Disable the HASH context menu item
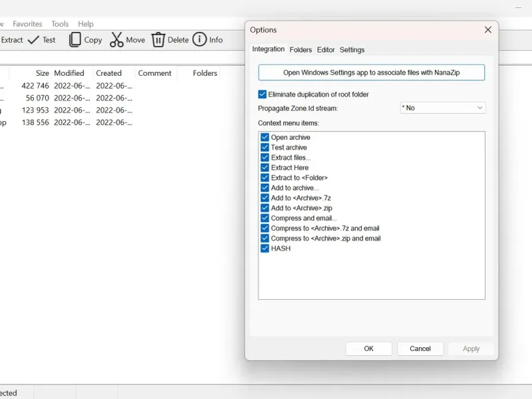 click(265, 248)
